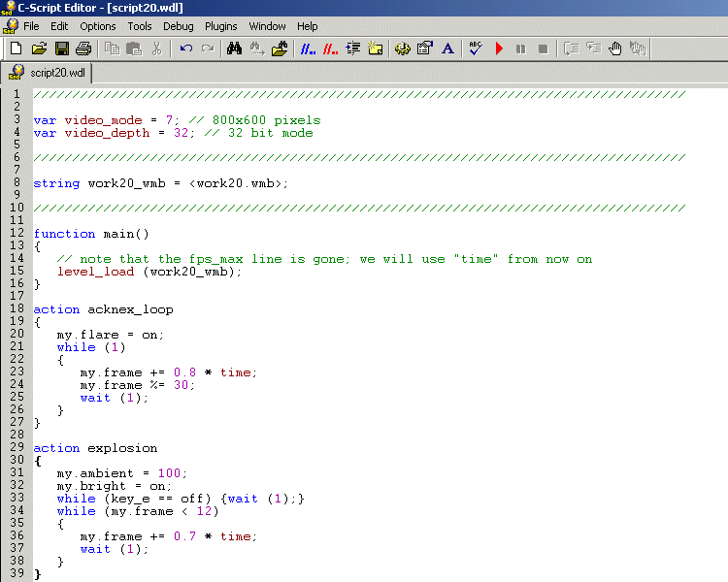Viewport: 728px width, 582px height.
Task: Click the red uncomment lines icon
Action: 330,48
